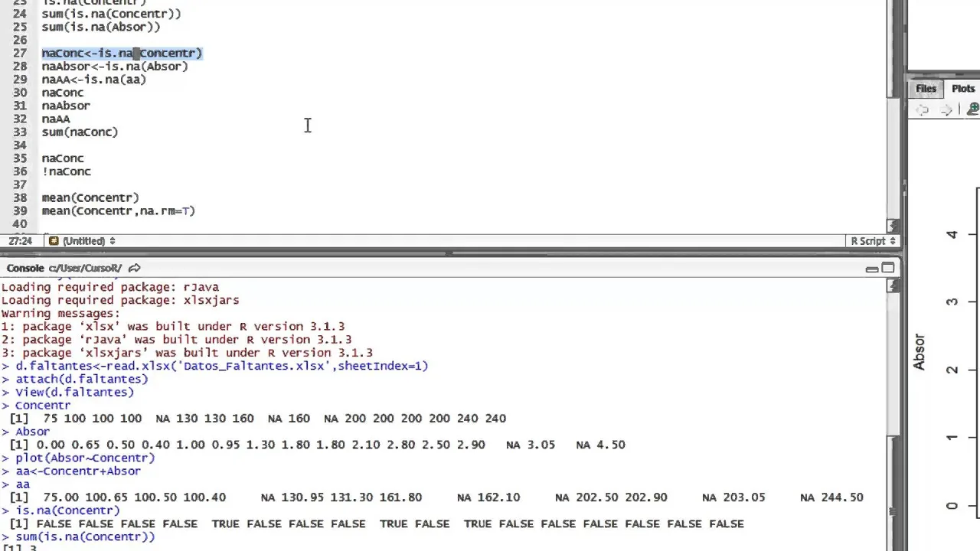Click naAA on editor line 32
The image size is (980, 551).
(x=56, y=119)
